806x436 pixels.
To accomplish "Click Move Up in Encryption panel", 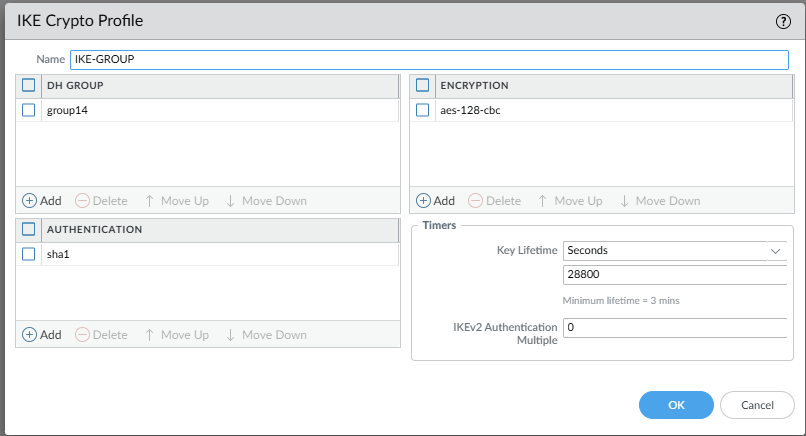I will [x=570, y=201].
